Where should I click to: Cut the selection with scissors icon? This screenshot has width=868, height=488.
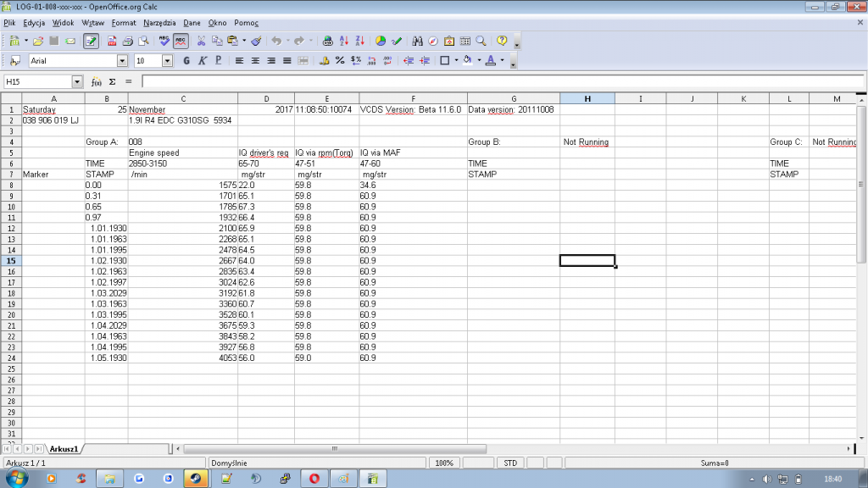pyautogui.click(x=201, y=41)
